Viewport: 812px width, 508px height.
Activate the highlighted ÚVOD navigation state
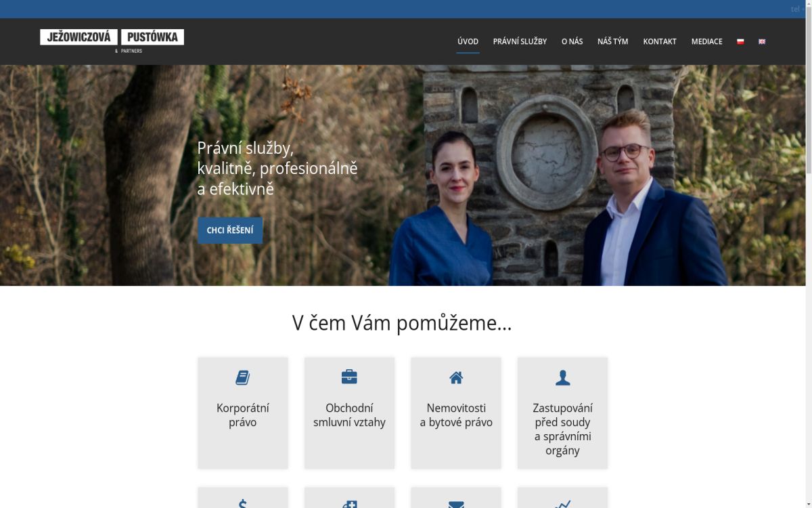(x=468, y=41)
